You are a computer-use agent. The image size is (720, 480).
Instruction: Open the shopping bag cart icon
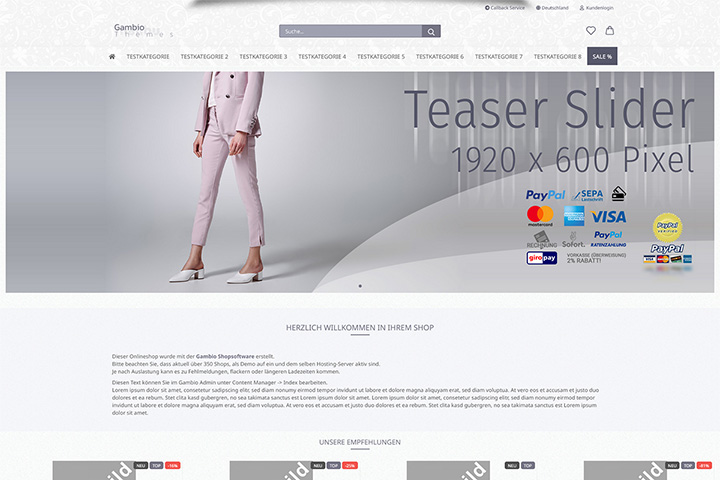pyautogui.click(x=609, y=30)
